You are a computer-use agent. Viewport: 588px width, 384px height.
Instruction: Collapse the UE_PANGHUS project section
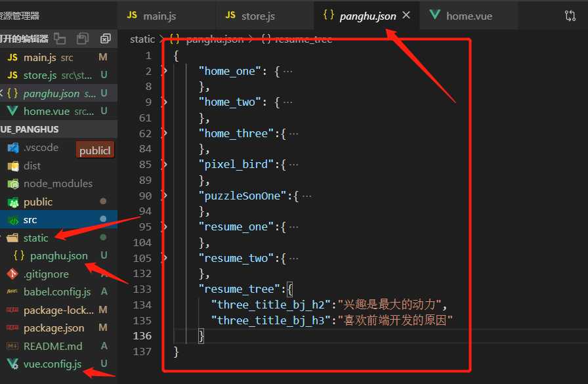pyautogui.click(x=58, y=129)
